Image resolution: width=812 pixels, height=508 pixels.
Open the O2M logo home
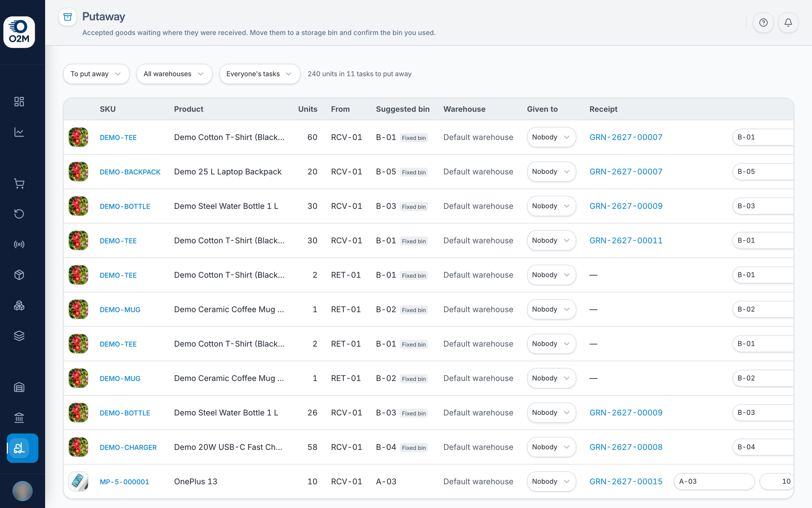(x=19, y=32)
